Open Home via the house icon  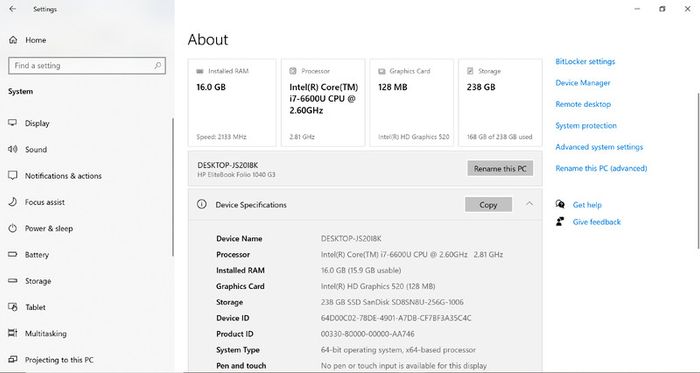coord(13,40)
